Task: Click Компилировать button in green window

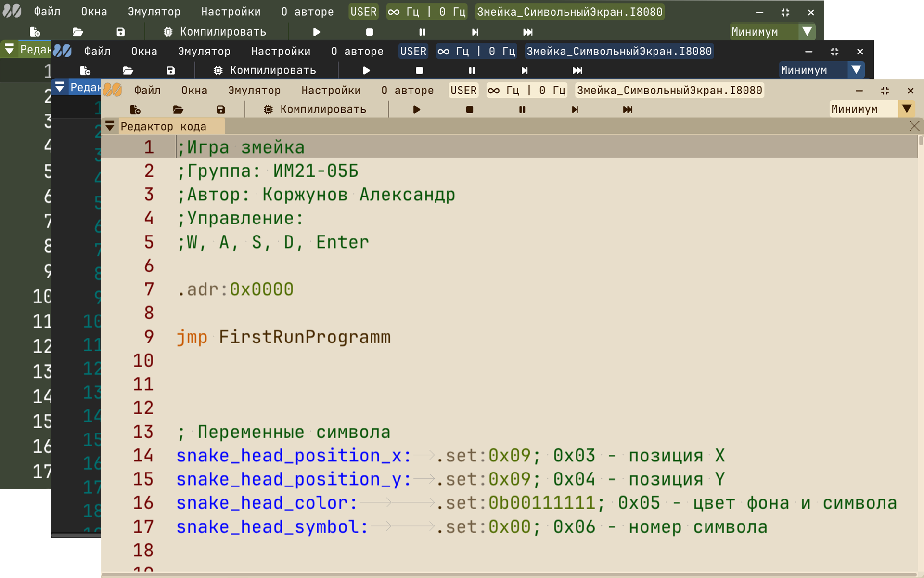Action: pos(215,32)
